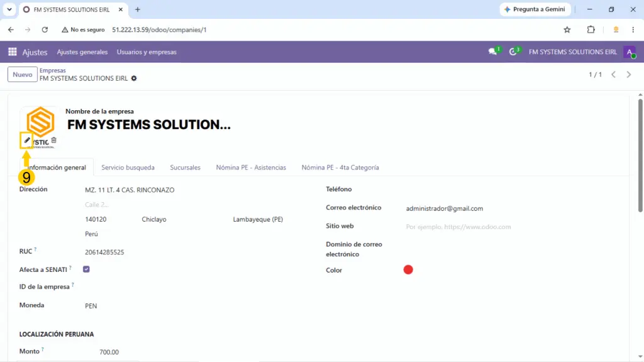Switch to the Sucursales tab
The width and height of the screenshot is (644, 362).
click(186, 167)
